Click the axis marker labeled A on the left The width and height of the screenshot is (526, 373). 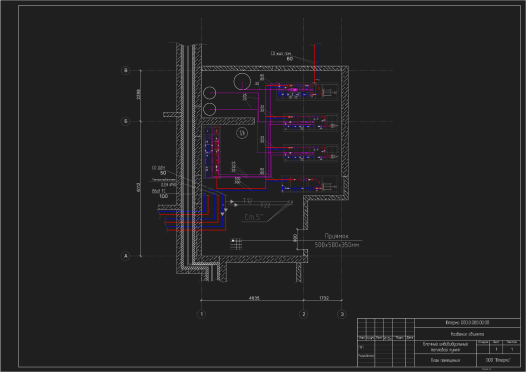coord(125,256)
